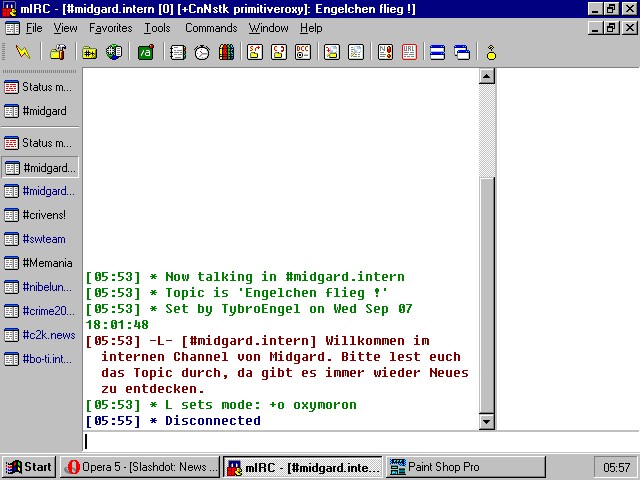Viewport: 640px width, 480px height.
Task: Restore the inner channel window
Action: pos(611,28)
